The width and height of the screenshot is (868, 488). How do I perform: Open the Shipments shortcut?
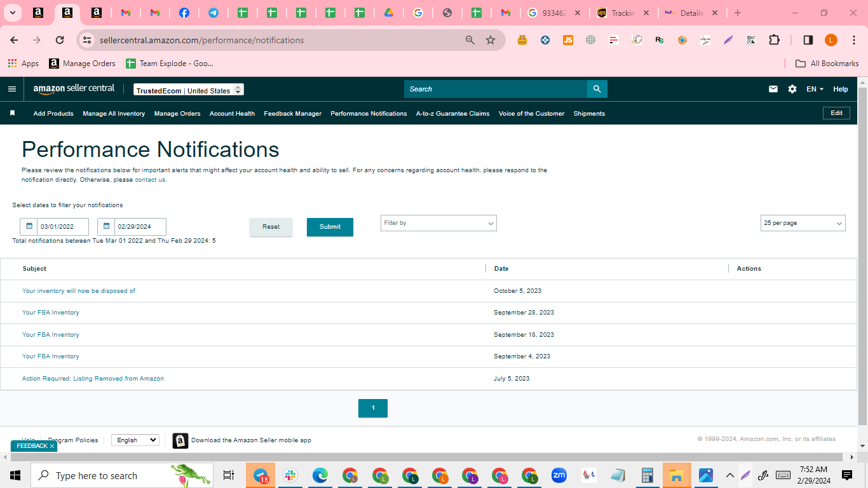(589, 114)
